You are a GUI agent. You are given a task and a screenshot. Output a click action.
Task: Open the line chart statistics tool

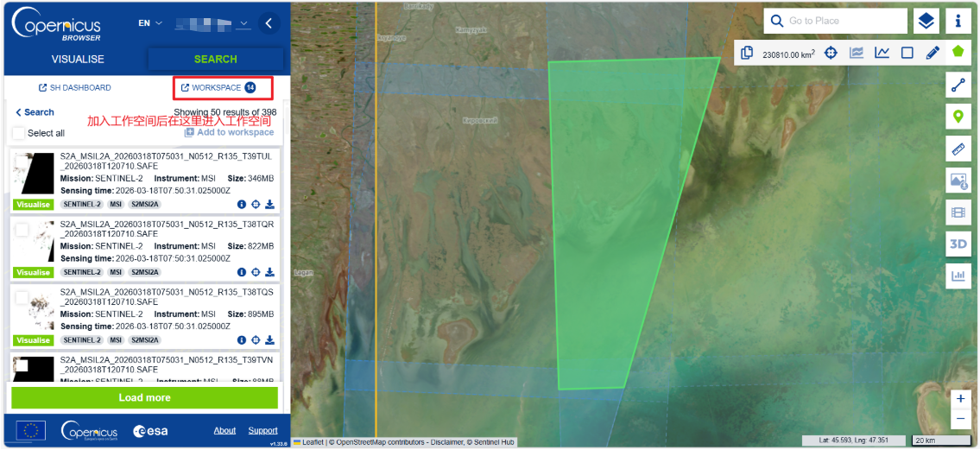click(x=882, y=54)
